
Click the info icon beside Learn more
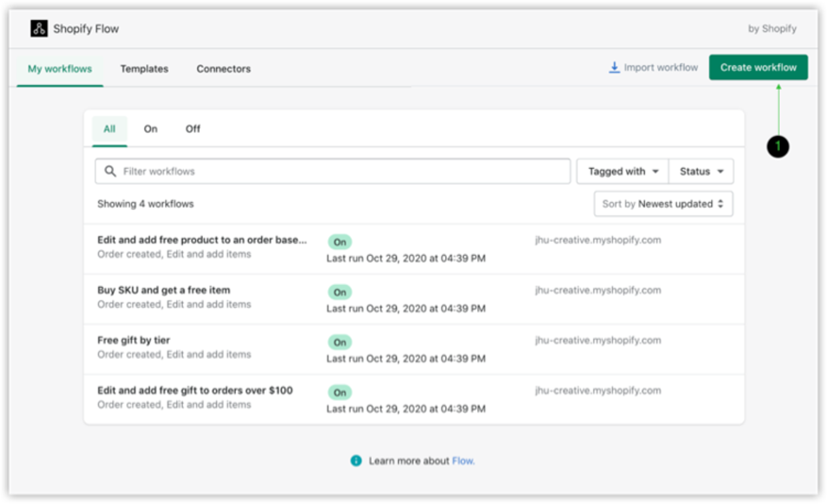[356, 461]
